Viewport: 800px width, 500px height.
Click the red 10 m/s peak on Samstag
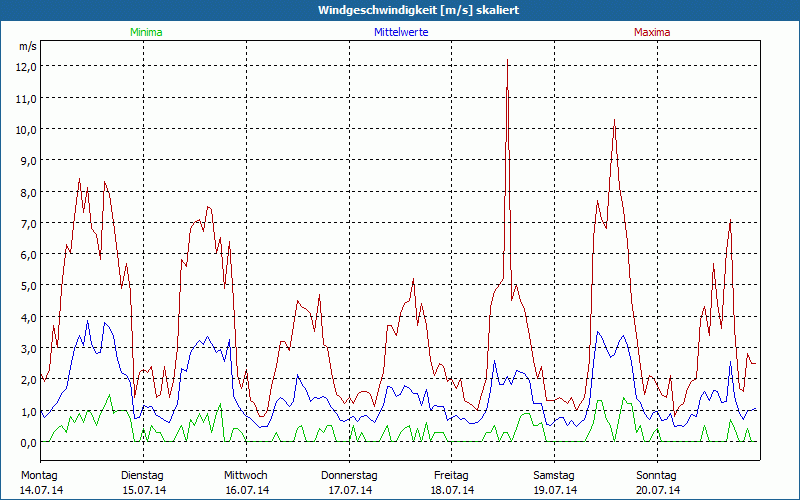[x=615, y=120]
